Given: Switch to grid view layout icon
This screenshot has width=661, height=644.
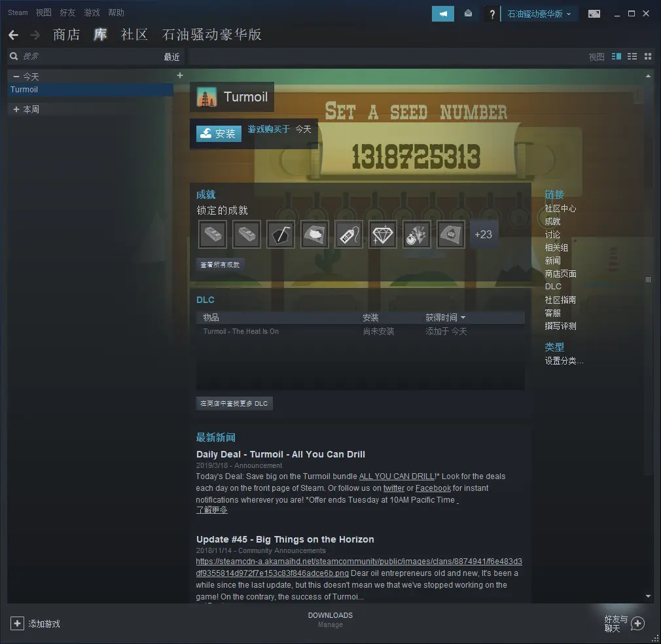Looking at the screenshot, I should tap(648, 56).
